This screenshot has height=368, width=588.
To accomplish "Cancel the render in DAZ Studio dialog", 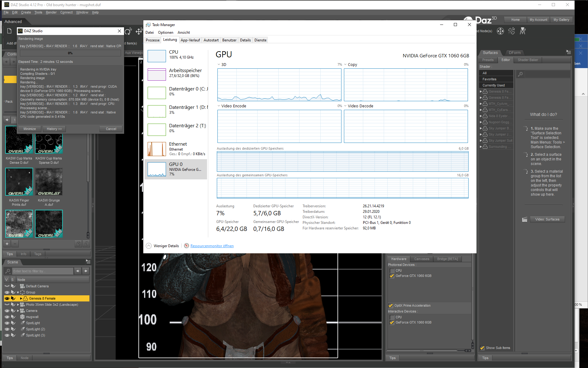I will pyautogui.click(x=111, y=129).
